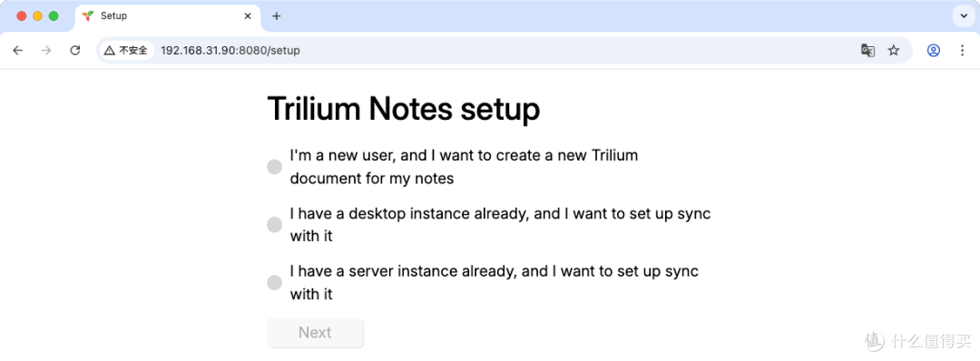Open a new tab with plus
This screenshot has height=361, width=980.
click(x=277, y=16)
